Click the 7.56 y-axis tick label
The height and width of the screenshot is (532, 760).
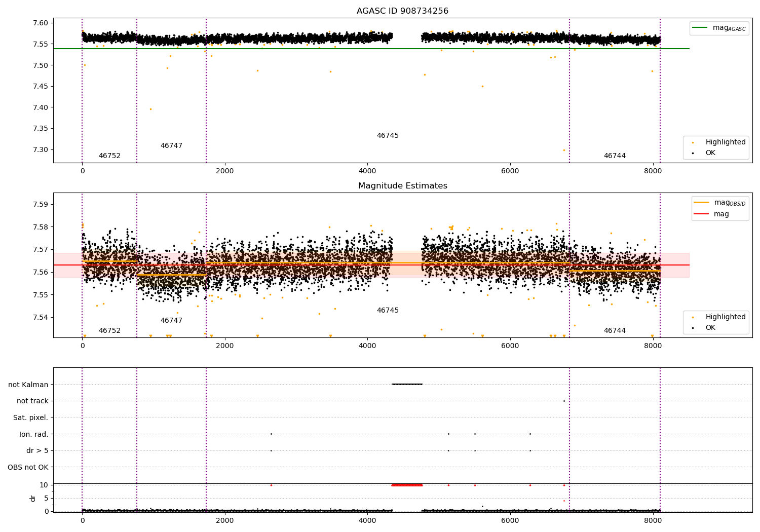[x=41, y=272]
